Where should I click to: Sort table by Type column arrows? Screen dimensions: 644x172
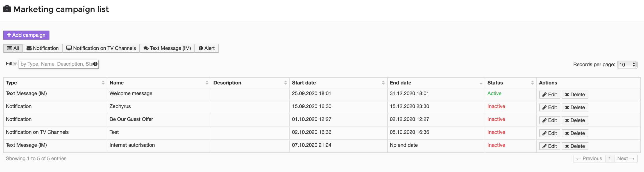[x=103, y=83]
